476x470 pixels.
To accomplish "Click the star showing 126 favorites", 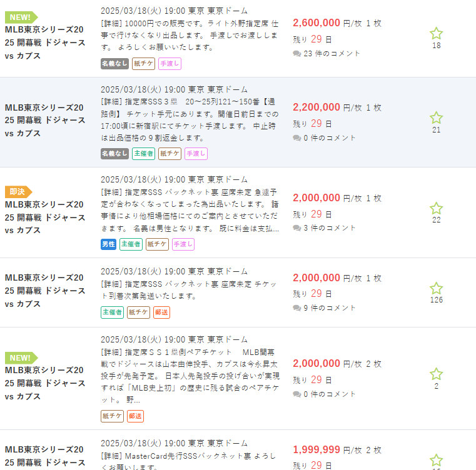I will coord(436,288).
